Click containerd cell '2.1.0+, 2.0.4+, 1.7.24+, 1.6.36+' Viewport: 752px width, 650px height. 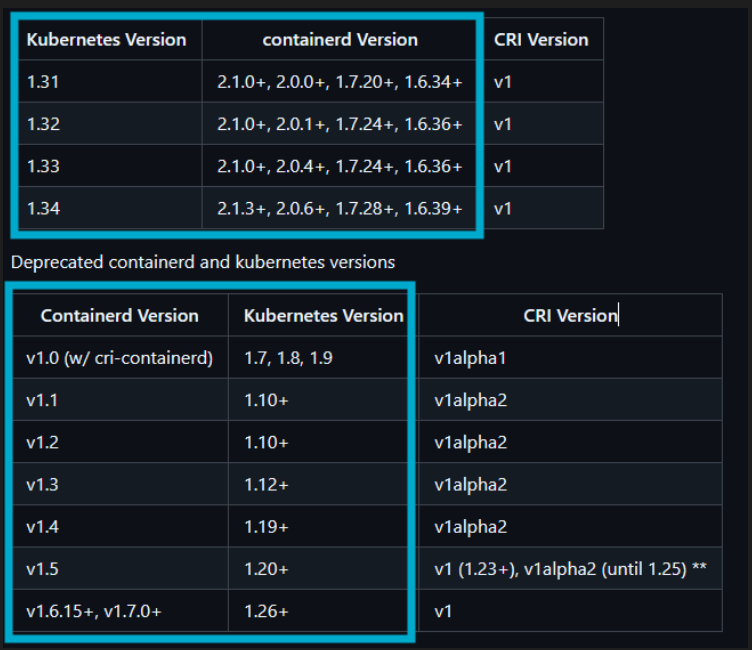(x=340, y=166)
